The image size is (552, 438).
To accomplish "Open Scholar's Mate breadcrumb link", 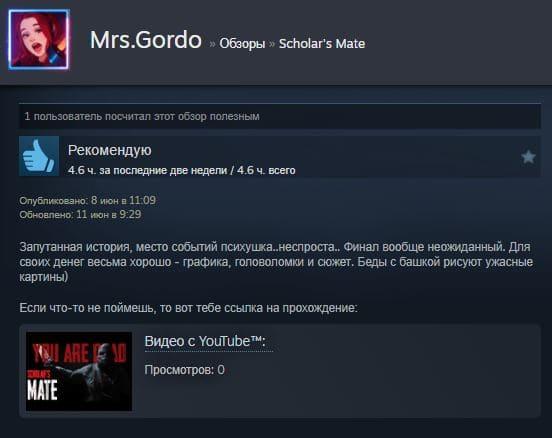I will [322, 44].
